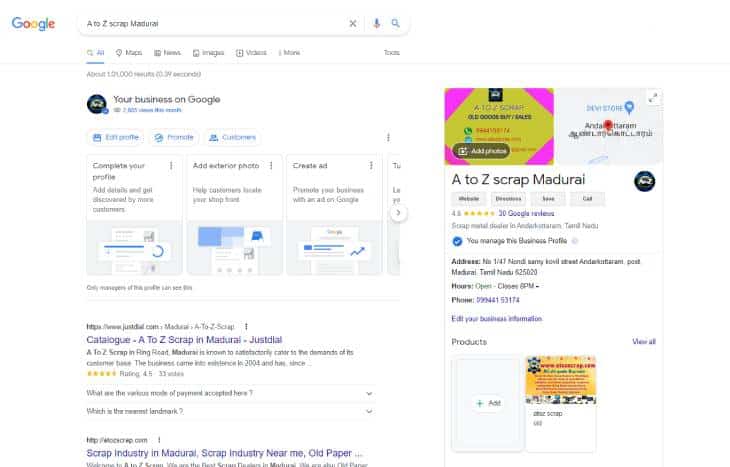Expand the map with expand icon
730x467 pixels.
(653, 98)
